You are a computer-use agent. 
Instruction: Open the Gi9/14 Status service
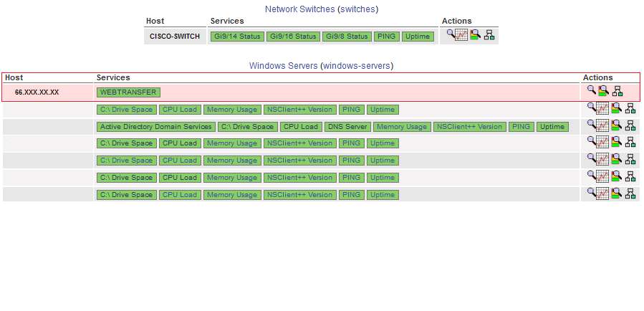click(236, 37)
